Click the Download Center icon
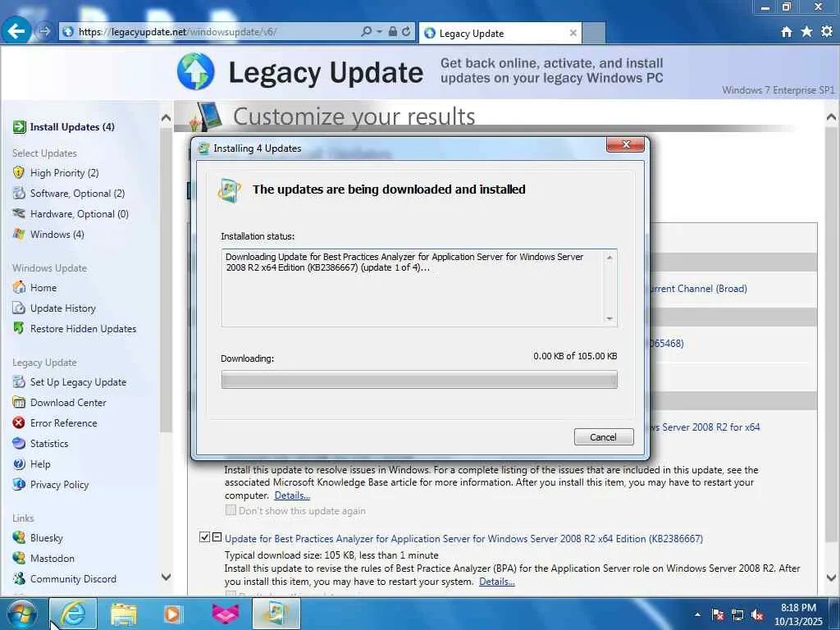Image resolution: width=840 pixels, height=630 pixels. 19,402
